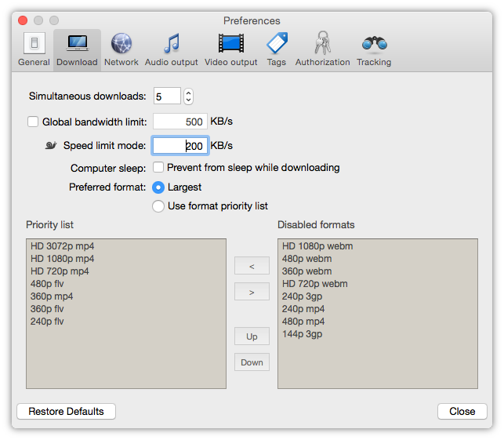
Task: Open the General preferences pane icon
Action: (34, 43)
